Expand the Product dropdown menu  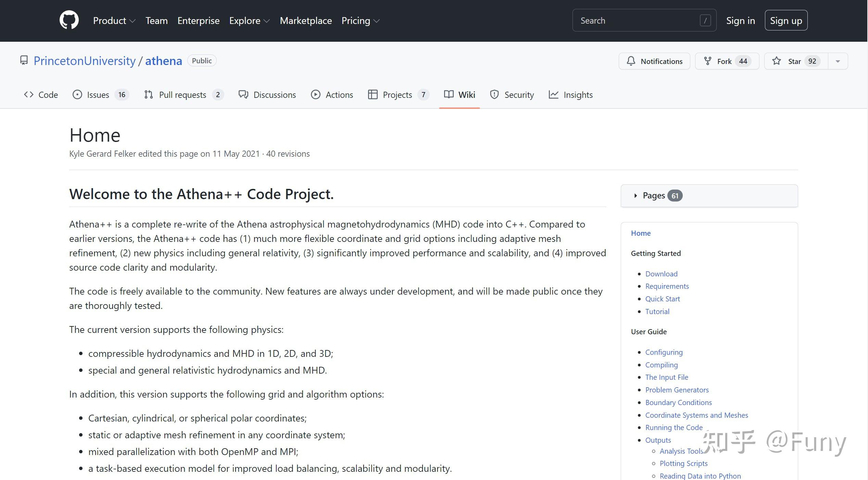[x=114, y=21]
